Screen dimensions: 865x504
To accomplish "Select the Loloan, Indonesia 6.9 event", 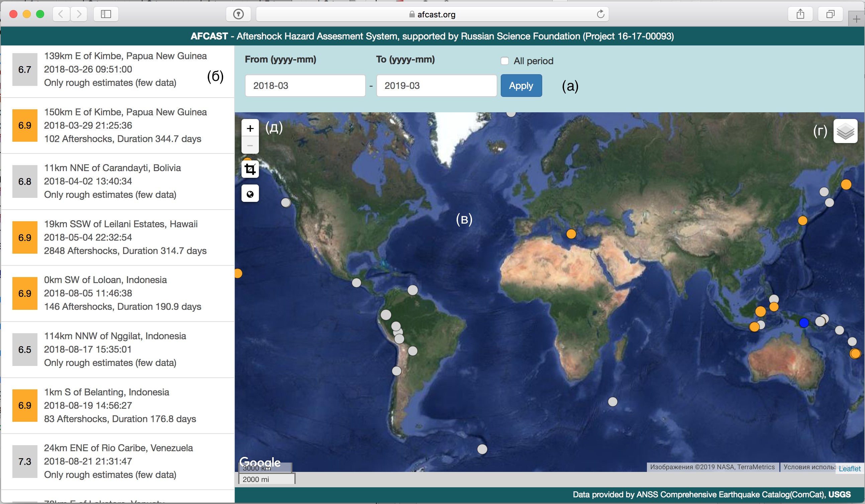I will (x=117, y=293).
